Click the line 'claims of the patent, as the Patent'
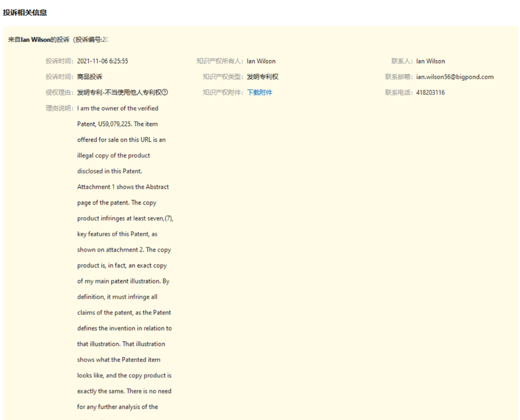This screenshot has height=420, width=520. pyautogui.click(x=124, y=313)
